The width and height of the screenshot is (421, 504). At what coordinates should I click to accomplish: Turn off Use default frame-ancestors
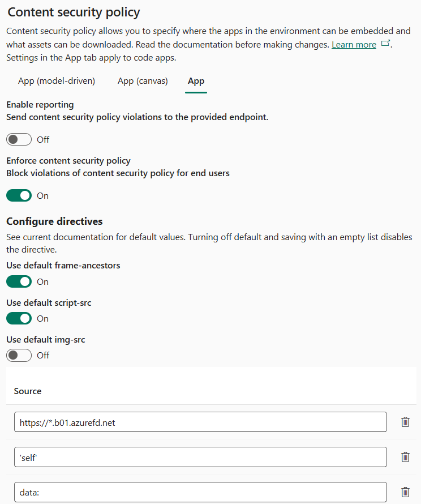tap(19, 281)
